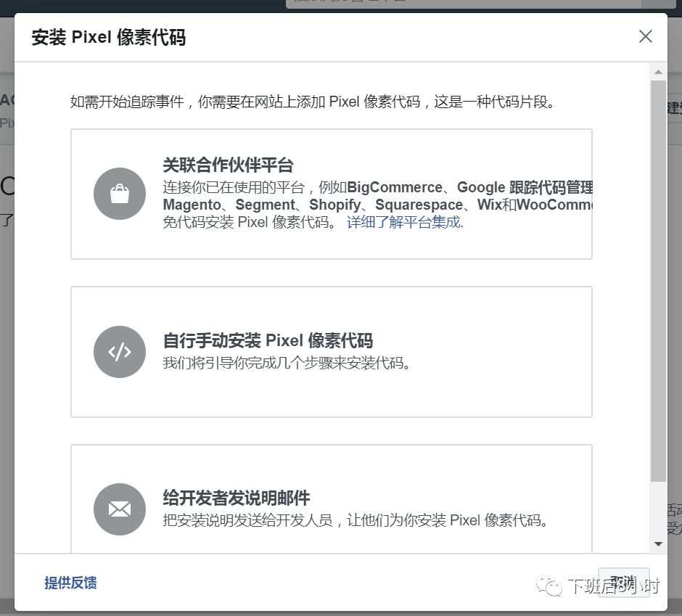Screen dimensions: 682x616
Task: Click the 提供反馈 link
Action: tap(70, 583)
